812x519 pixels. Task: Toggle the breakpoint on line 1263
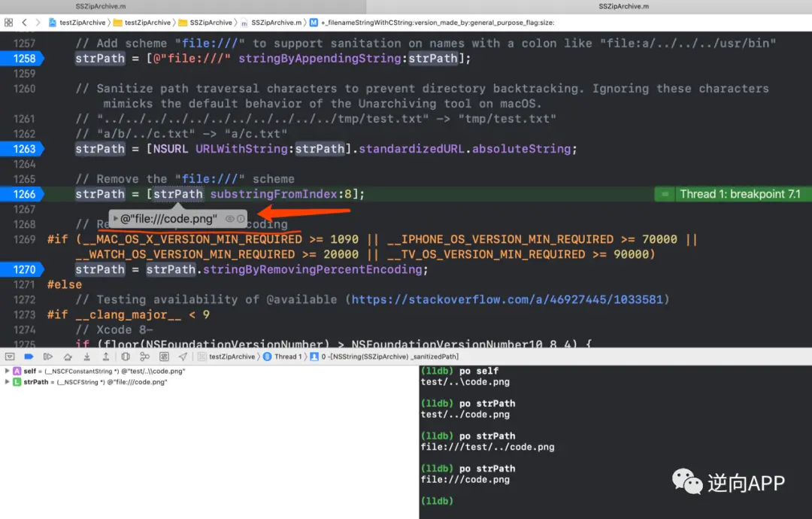pos(23,149)
